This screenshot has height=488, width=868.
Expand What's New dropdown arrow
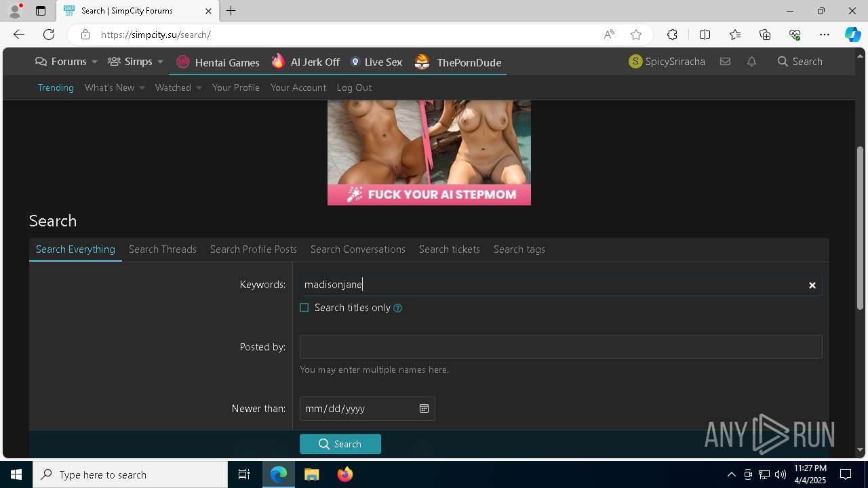[142, 88]
